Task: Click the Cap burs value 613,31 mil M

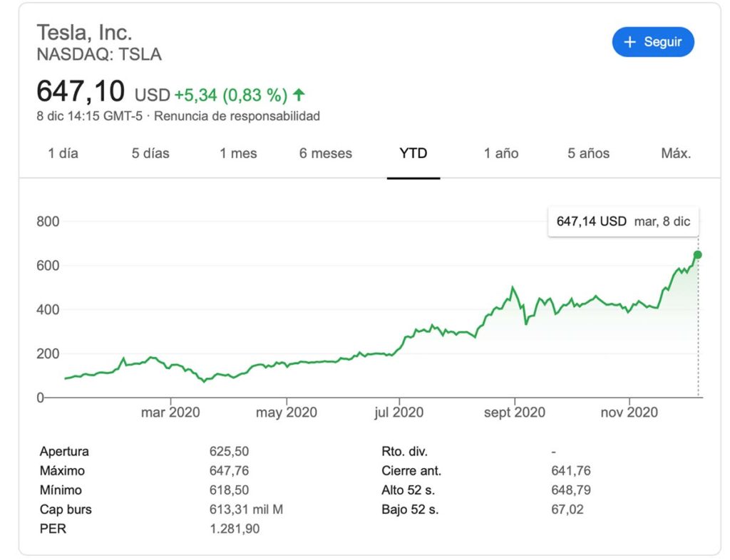Action: [246, 509]
